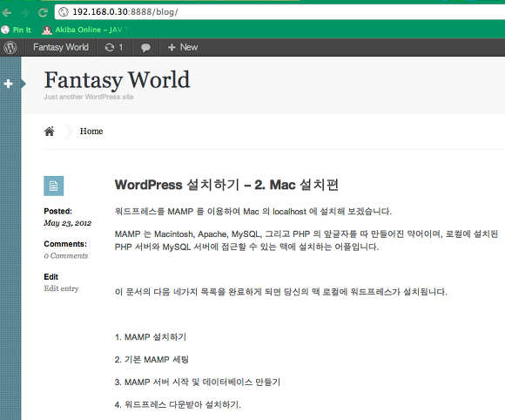Click the Comments: label
This screenshot has height=420, width=505.
[x=65, y=244]
